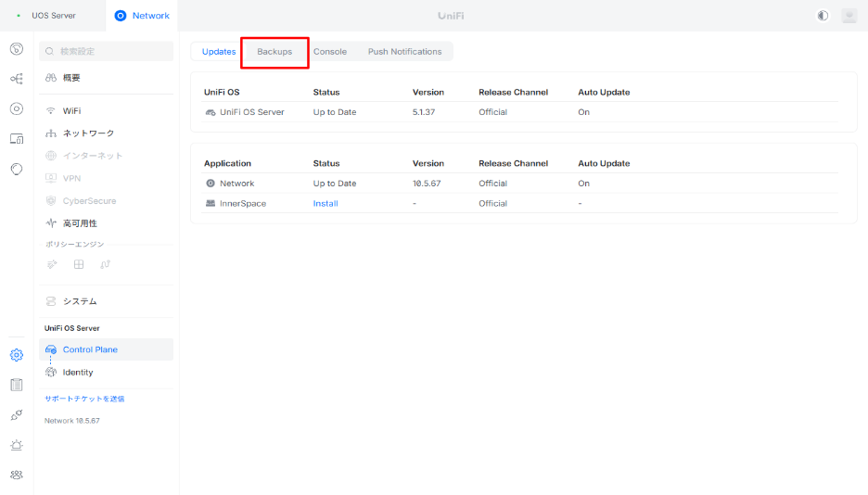Click the Network app row icon

click(211, 183)
